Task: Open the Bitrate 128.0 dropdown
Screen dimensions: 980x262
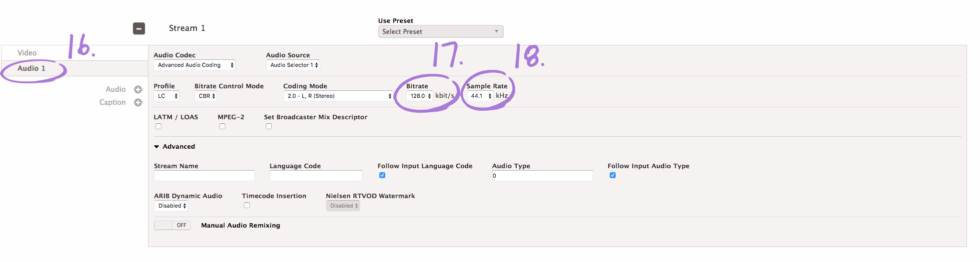Action: [x=420, y=96]
